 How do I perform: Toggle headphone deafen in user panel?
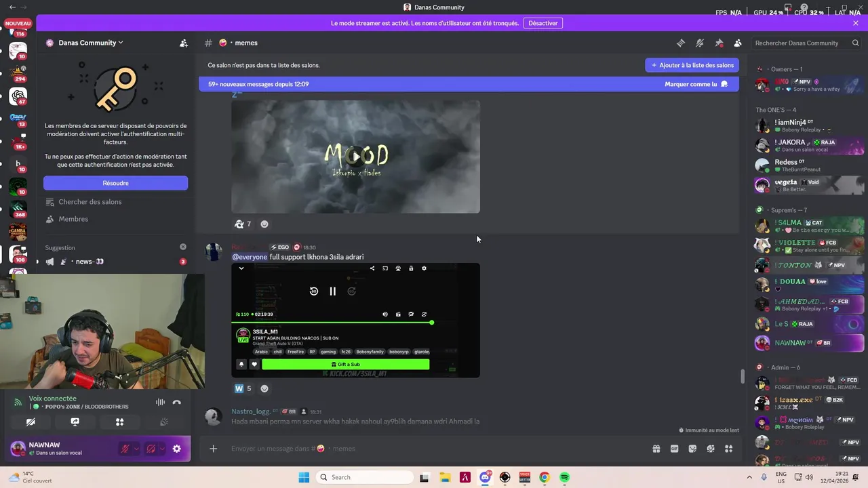point(151,449)
